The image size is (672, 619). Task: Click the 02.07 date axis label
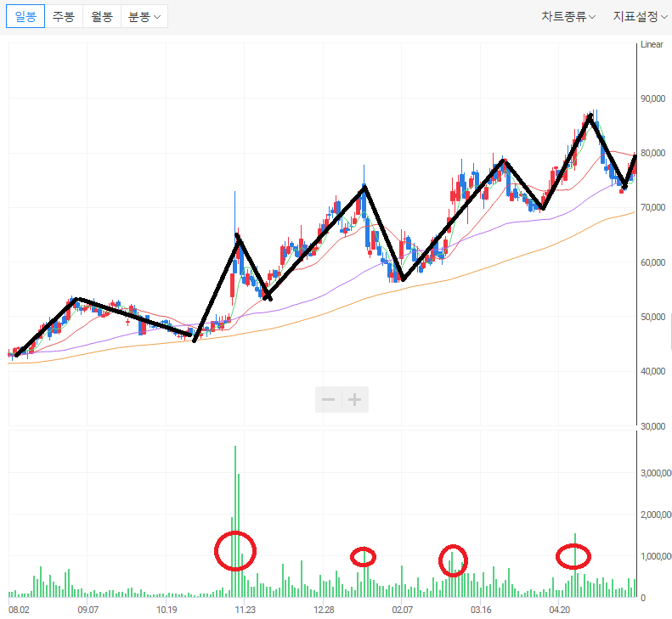click(402, 610)
